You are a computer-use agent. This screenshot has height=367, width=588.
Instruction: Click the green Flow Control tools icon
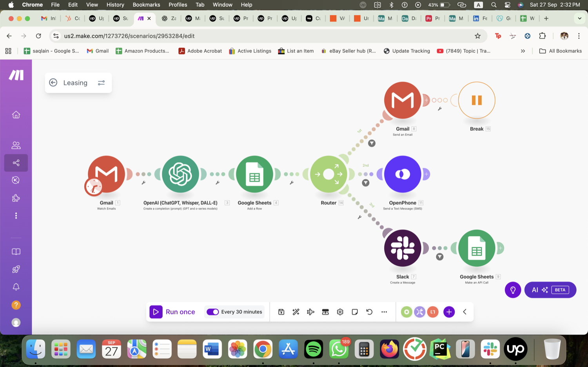[407, 312]
